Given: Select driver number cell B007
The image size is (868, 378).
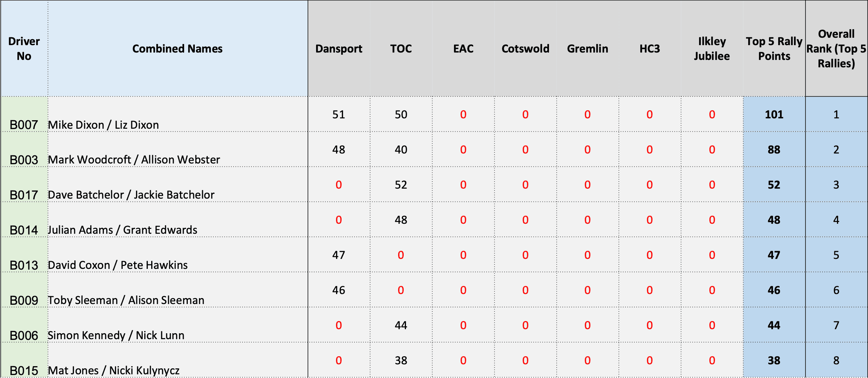Looking at the screenshot, I should tap(24, 114).
